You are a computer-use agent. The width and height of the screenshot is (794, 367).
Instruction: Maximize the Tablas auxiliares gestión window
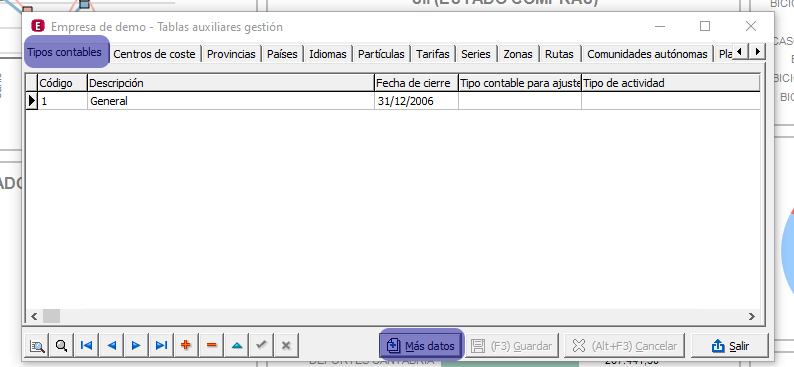(705, 26)
